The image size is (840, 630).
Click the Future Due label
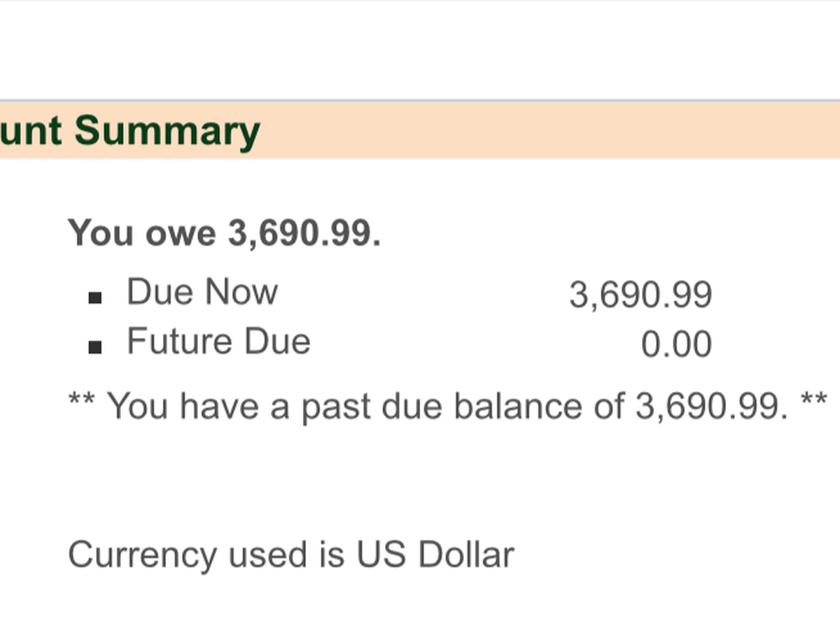click(218, 342)
